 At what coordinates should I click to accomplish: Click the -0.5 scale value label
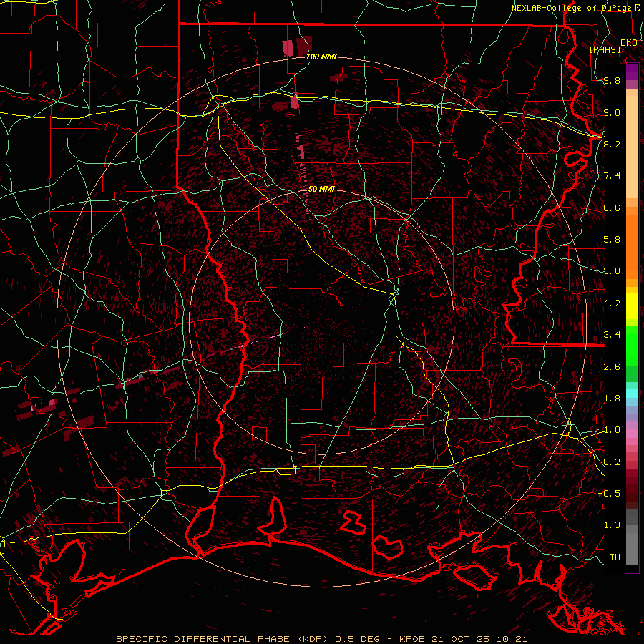click(x=609, y=493)
